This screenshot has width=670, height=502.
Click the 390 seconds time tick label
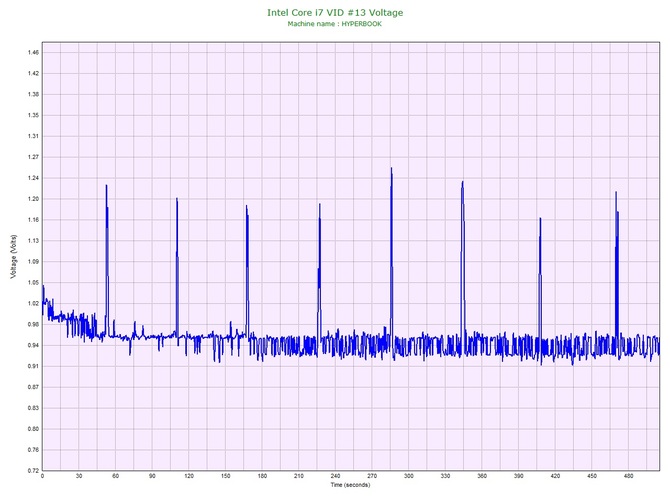(x=519, y=476)
